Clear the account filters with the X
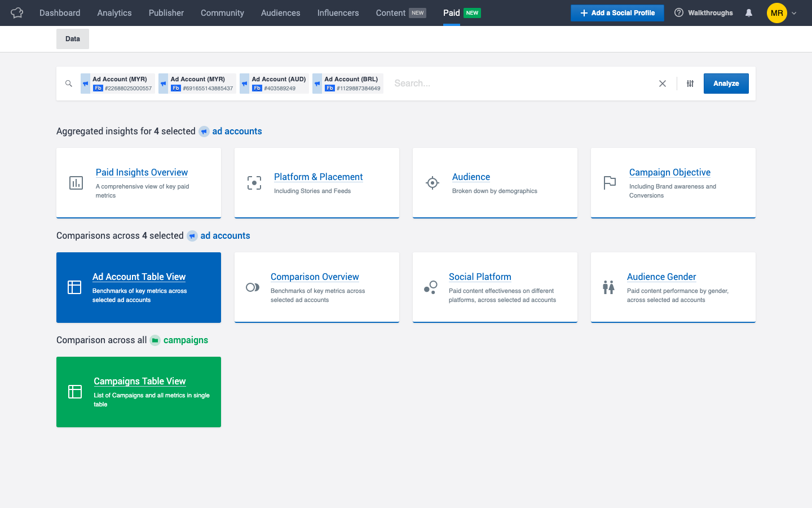The image size is (812, 508). 663,83
